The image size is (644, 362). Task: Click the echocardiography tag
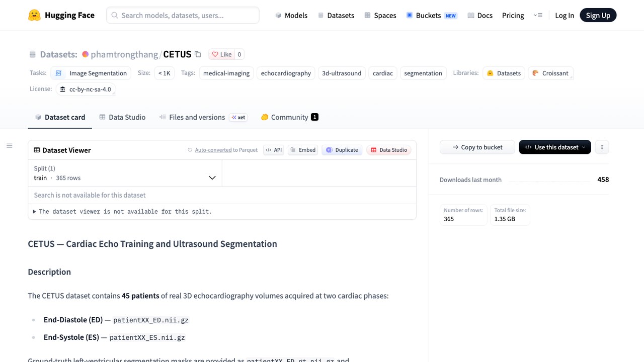click(x=286, y=73)
